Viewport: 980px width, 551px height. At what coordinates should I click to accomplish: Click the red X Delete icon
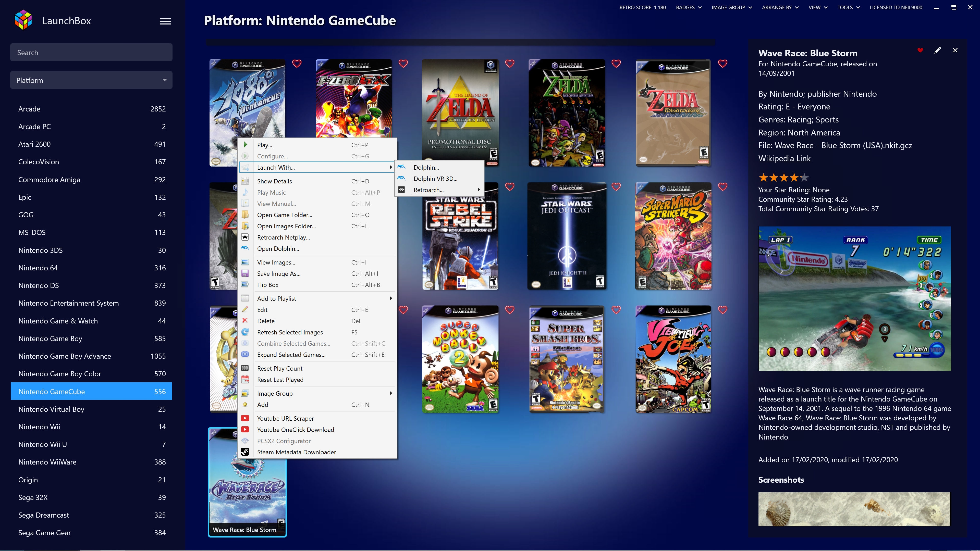[x=245, y=321]
